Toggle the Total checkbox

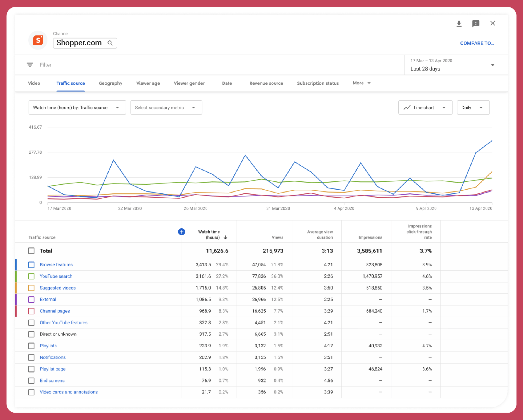pos(31,251)
